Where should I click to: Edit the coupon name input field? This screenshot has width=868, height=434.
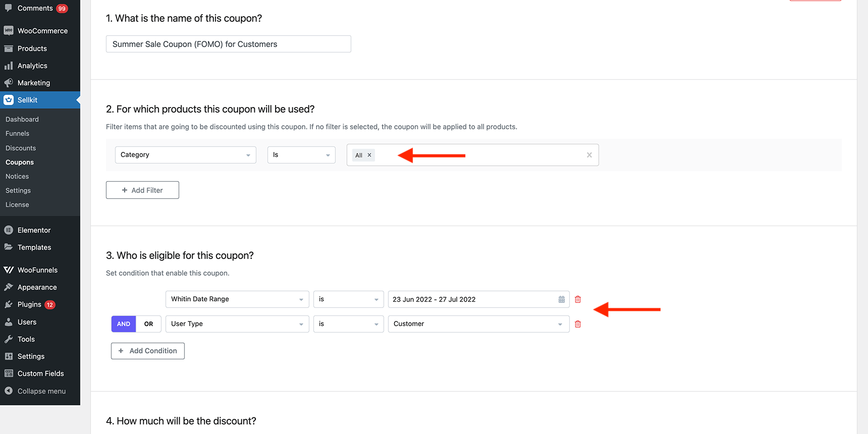[229, 44]
